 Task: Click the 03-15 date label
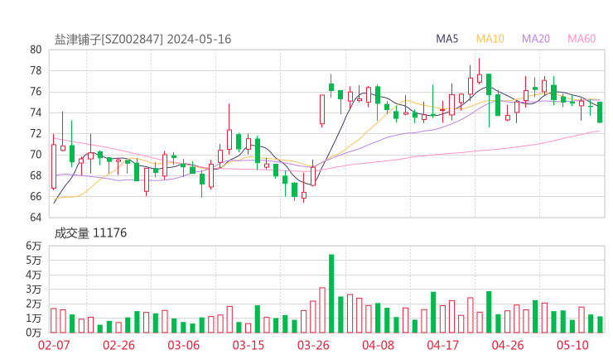[x=249, y=345]
